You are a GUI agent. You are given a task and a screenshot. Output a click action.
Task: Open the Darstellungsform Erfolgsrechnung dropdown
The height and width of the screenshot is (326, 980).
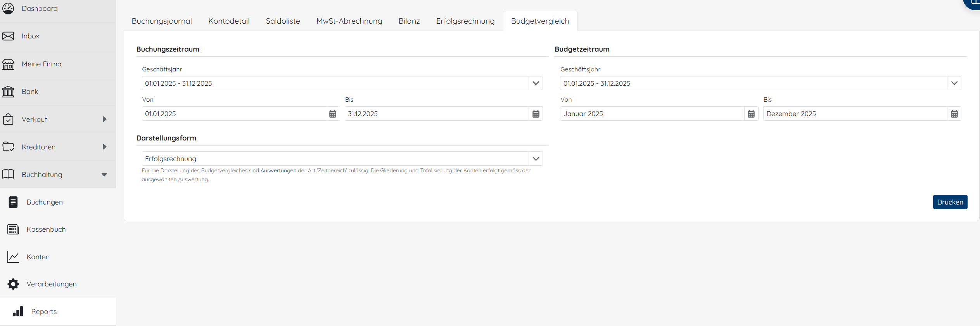point(536,159)
